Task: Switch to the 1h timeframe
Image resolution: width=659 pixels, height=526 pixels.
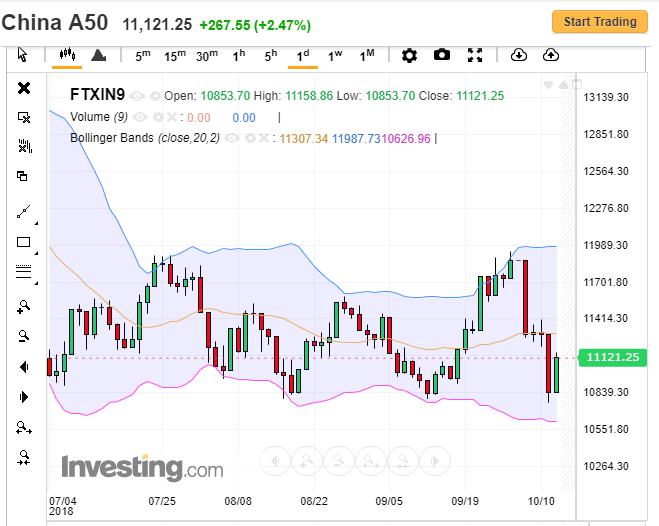Action: pyautogui.click(x=239, y=55)
